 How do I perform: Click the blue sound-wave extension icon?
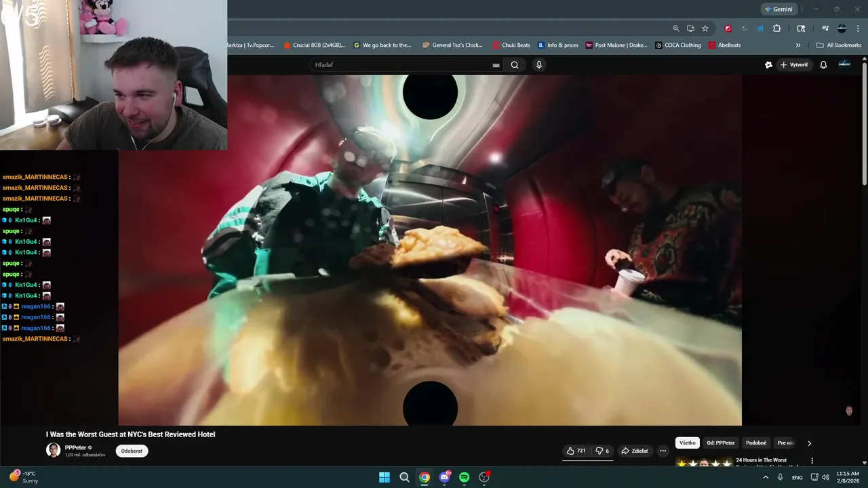(760, 28)
